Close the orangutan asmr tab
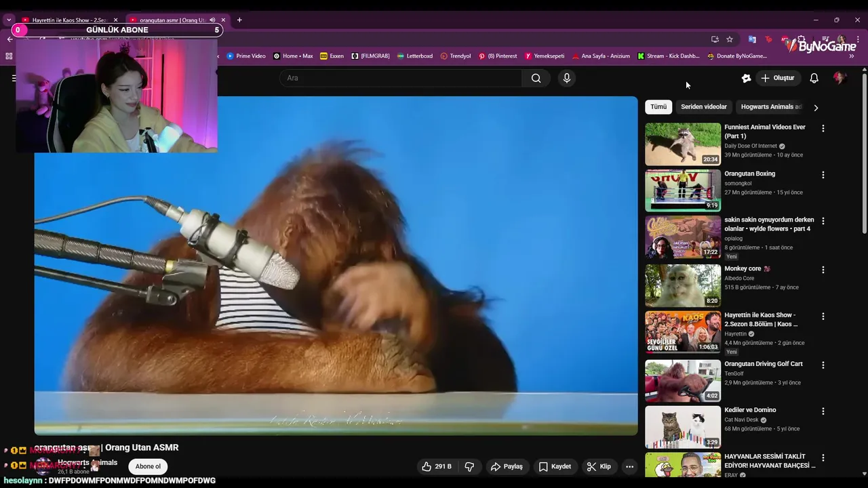Viewport: 868px width, 488px height. click(x=223, y=20)
